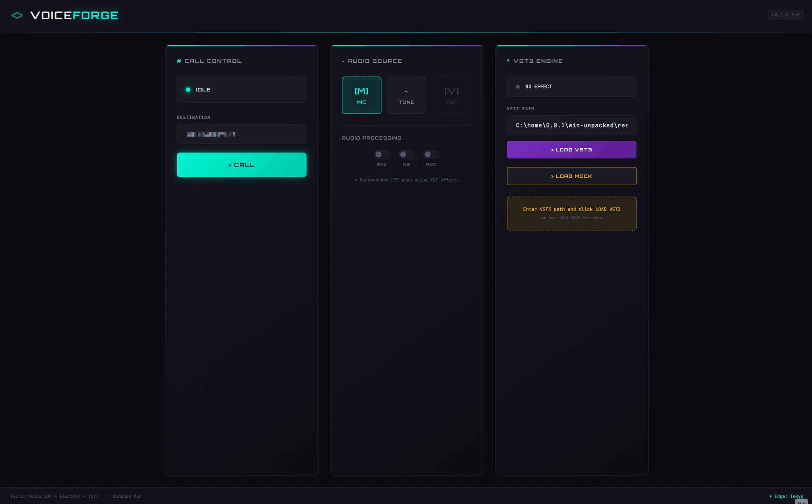Click the Edge: Tokyo status indicator

787,496
